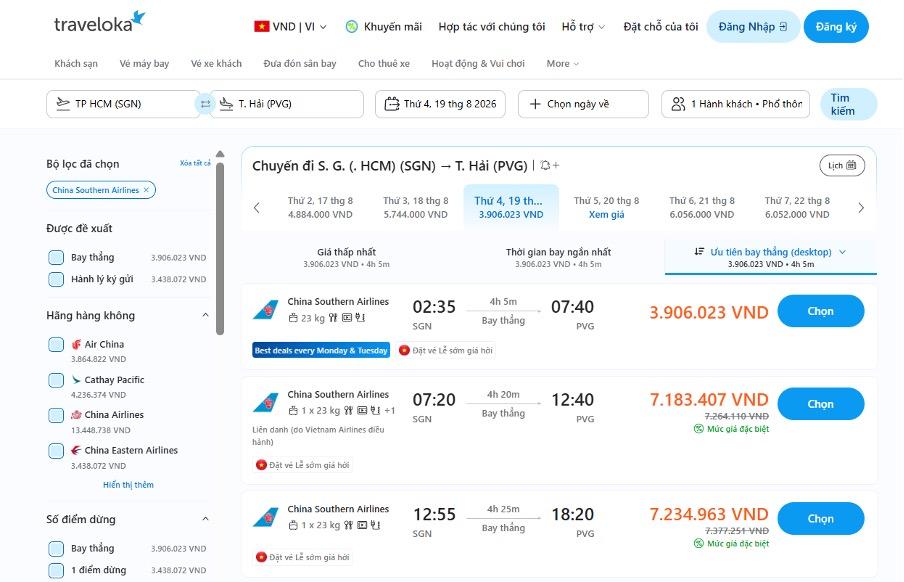The width and height of the screenshot is (904, 582).
Task: Click Hiển thị thêm airlines link
Action: tap(128, 485)
